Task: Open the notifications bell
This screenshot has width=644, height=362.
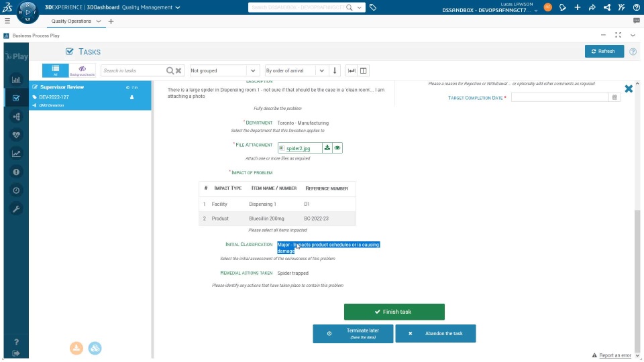Action: [x=563, y=7]
